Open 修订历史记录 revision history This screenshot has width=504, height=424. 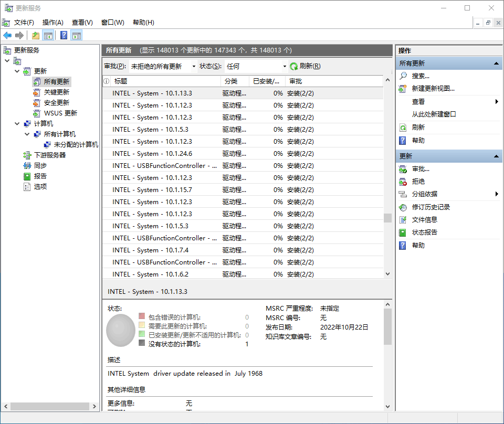pyautogui.click(x=430, y=207)
